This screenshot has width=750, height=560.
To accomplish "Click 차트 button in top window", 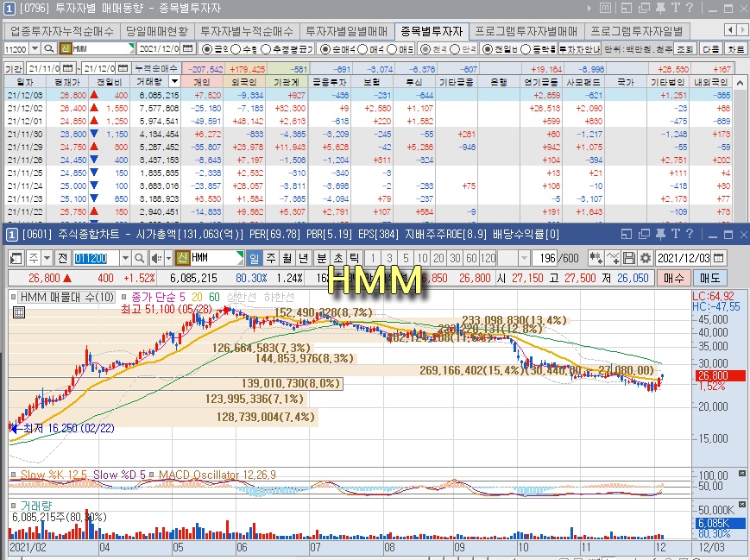I will (735, 49).
